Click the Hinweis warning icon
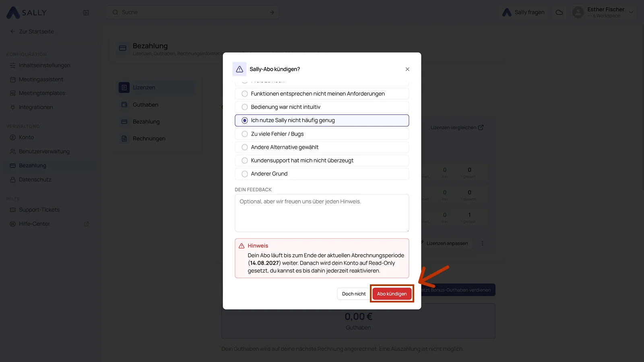Image resolution: width=644 pixels, height=362 pixels. point(242,246)
